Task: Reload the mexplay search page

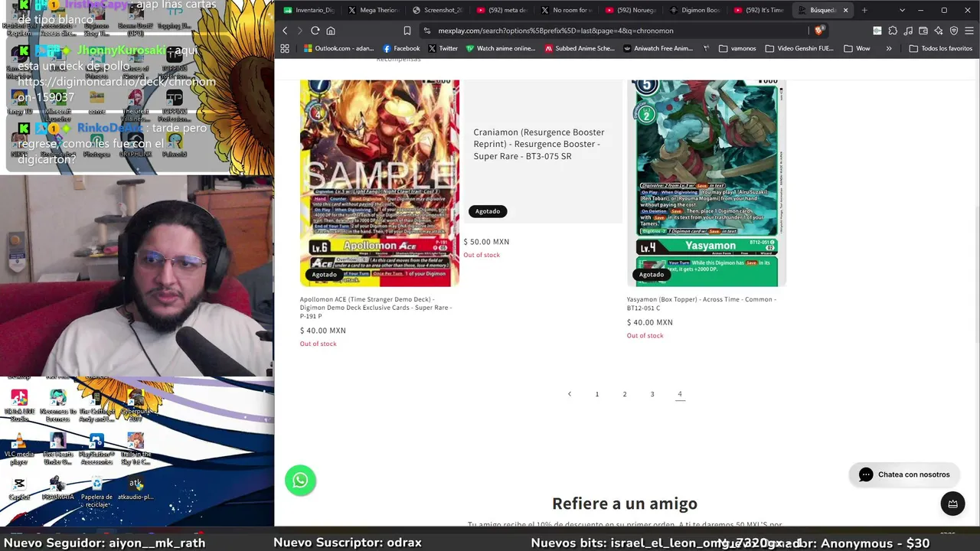Action: tap(315, 31)
